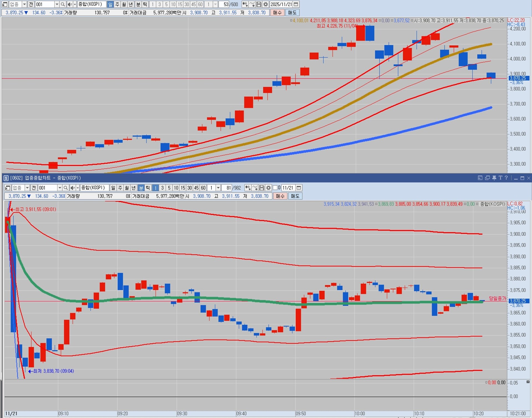Open the calendar picker next to 2025/11/21

tap(296, 4)
